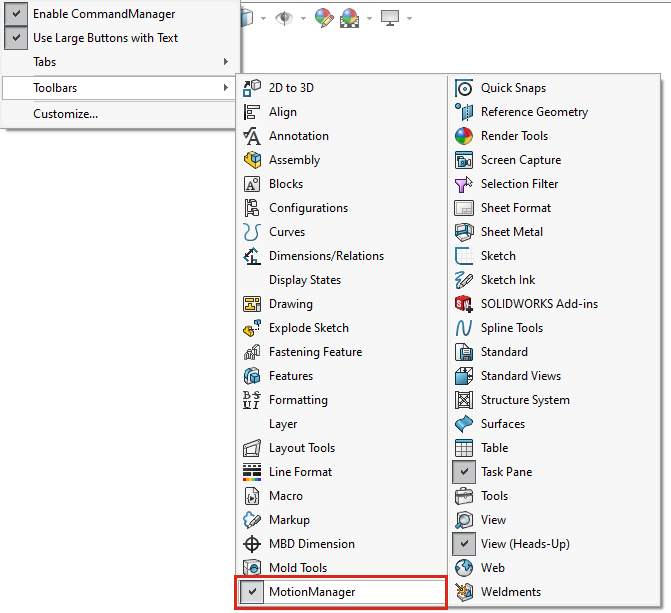Choose the Mold Tools icon
Screen dimensions: 671x613
(x=252, y=568)
